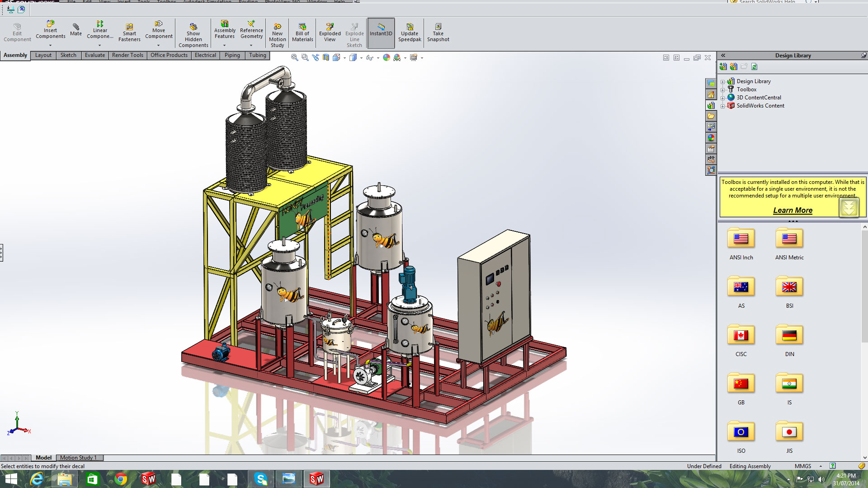Refresh the Design Library panel
The width and height of the screenshot is (868, 488).
coord(754,67)
